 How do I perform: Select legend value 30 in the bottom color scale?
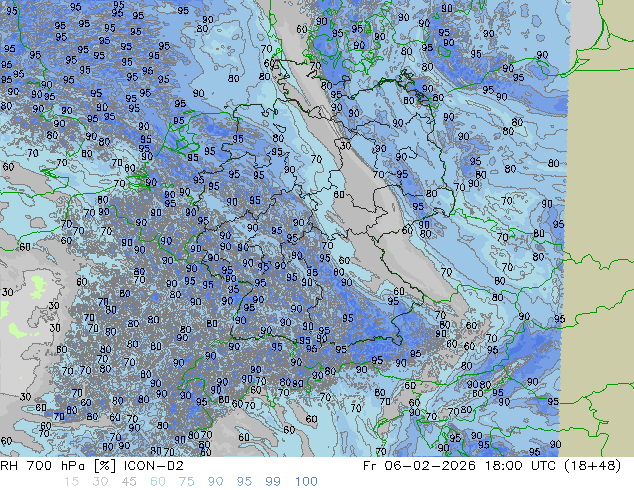(x=100, y=482)
